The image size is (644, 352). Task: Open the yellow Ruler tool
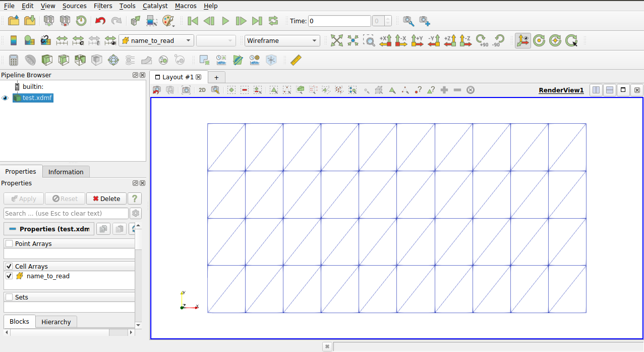point(296,60)
